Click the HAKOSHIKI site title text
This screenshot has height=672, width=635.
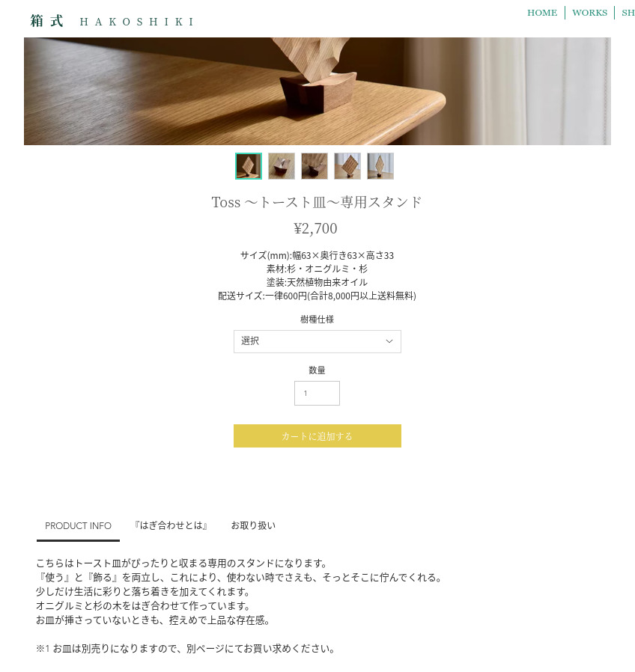coord(137,22)
